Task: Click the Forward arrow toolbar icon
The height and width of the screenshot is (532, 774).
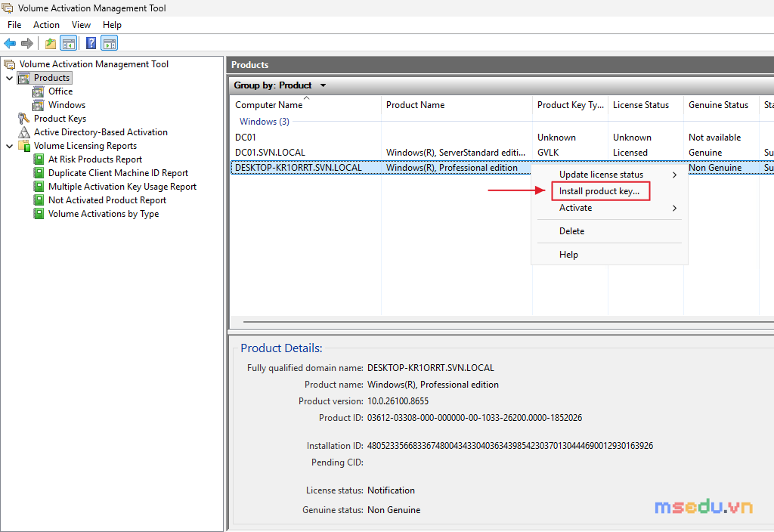Action: pyautogui.click(x=27, y=43)
